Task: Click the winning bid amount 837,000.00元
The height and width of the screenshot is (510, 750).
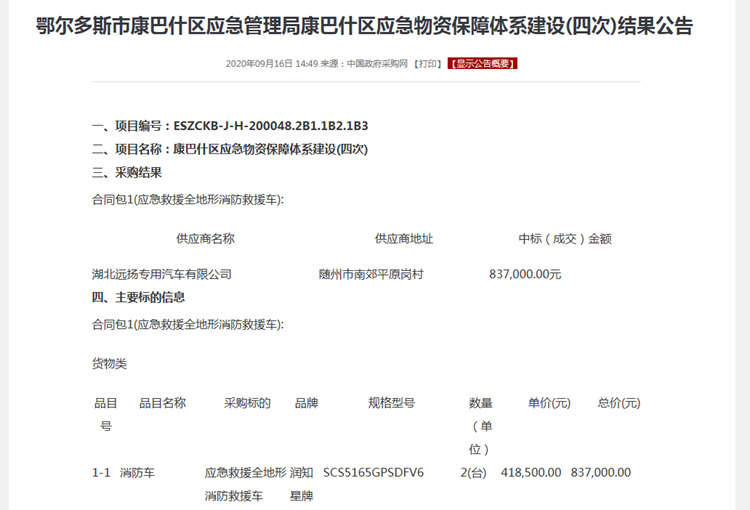Action: [525, 274]
